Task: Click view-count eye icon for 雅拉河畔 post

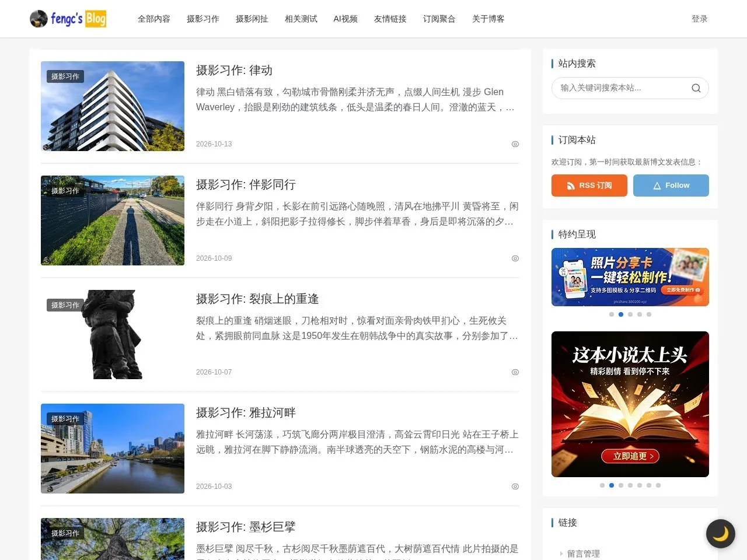Action: 515,487
